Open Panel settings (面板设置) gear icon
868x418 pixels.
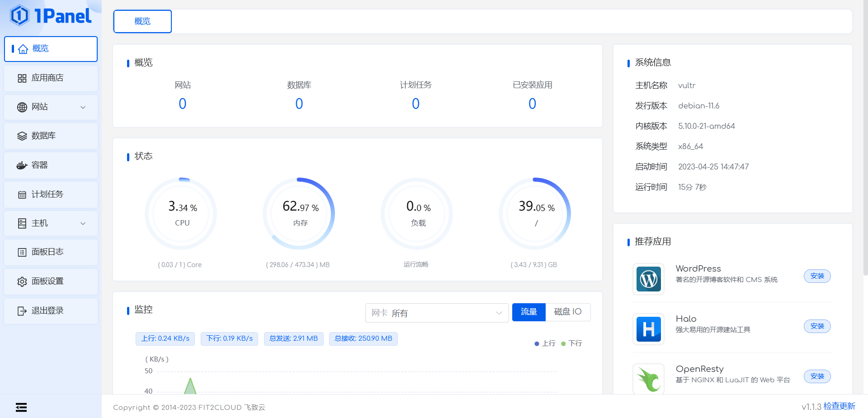pos(22,282)
